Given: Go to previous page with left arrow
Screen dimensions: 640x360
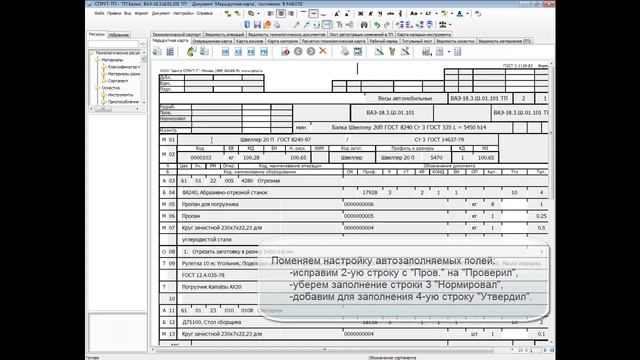Looking at the screenshot, I should (x=298, y=51).
